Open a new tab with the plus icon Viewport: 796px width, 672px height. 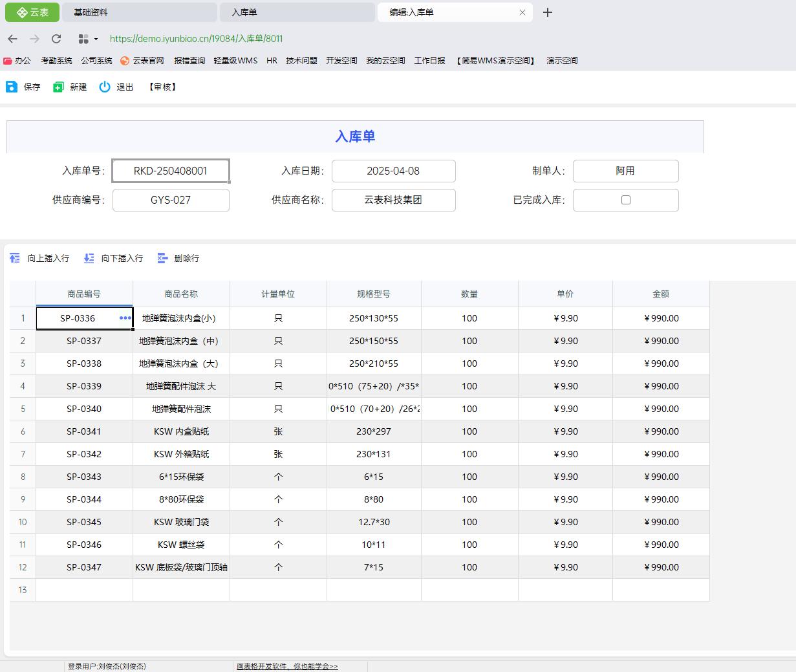click(x=547, y=12)
